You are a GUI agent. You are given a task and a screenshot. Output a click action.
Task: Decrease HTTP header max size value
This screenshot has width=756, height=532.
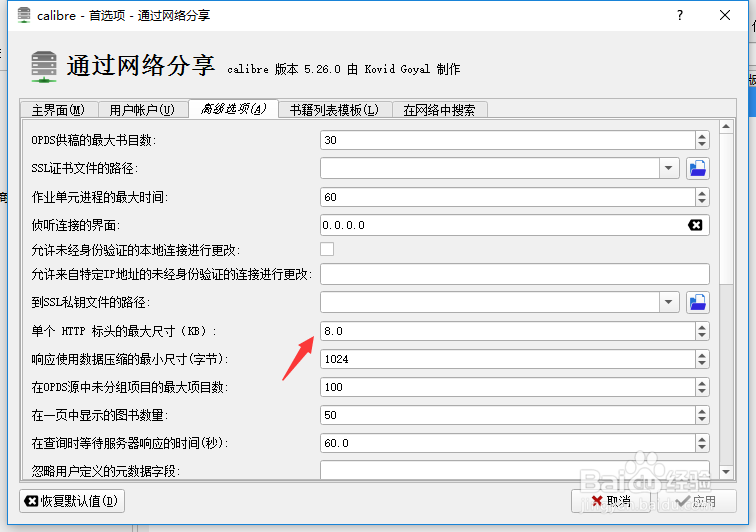(x=702, y=335)
